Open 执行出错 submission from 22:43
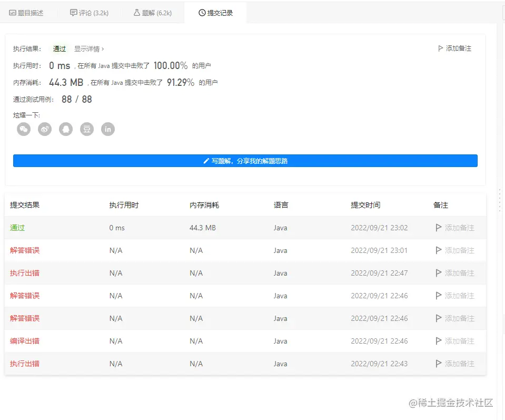This screenshot has height=420, width=505. click(24, 364)
